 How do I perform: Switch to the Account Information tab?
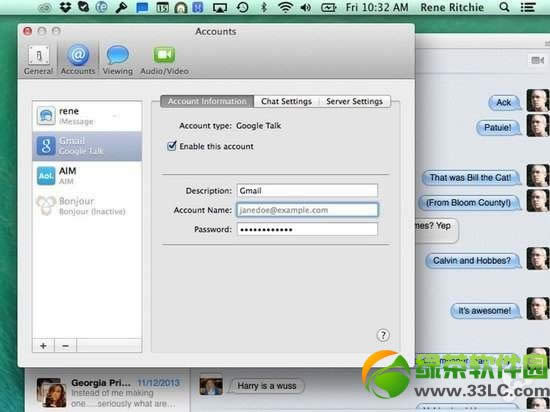click(207, 101)
